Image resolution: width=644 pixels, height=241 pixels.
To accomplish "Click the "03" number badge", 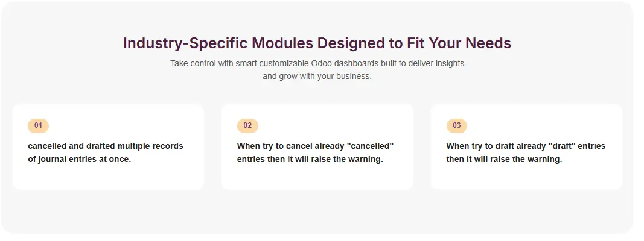I will (x=456, y=125).
